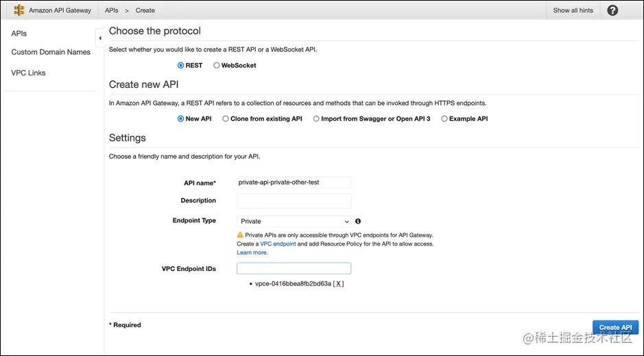Select the REST protocol radio button
Screen dimensions: 644x356
click(181, 66)
